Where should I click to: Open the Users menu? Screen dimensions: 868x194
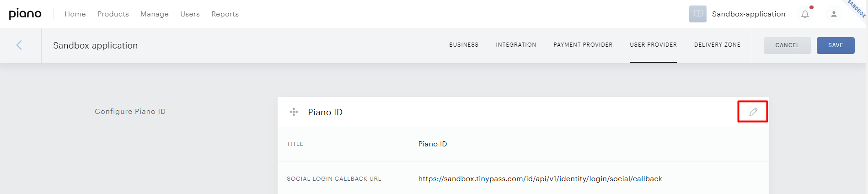pos(190,14)
